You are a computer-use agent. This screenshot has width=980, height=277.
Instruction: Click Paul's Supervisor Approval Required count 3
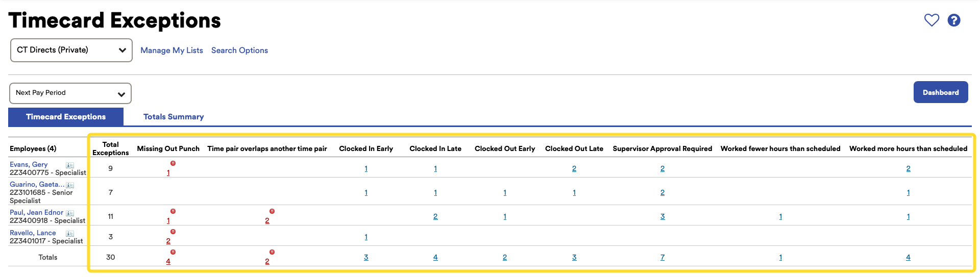click(663, 217)
